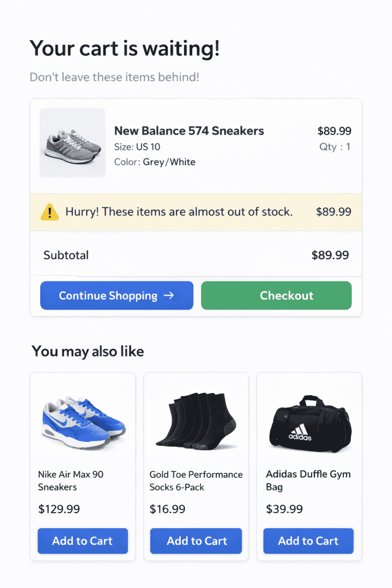Click the Subtotal row amount $89.99
The height and width of the screenshot is (588, 392).
coord(330,255)
